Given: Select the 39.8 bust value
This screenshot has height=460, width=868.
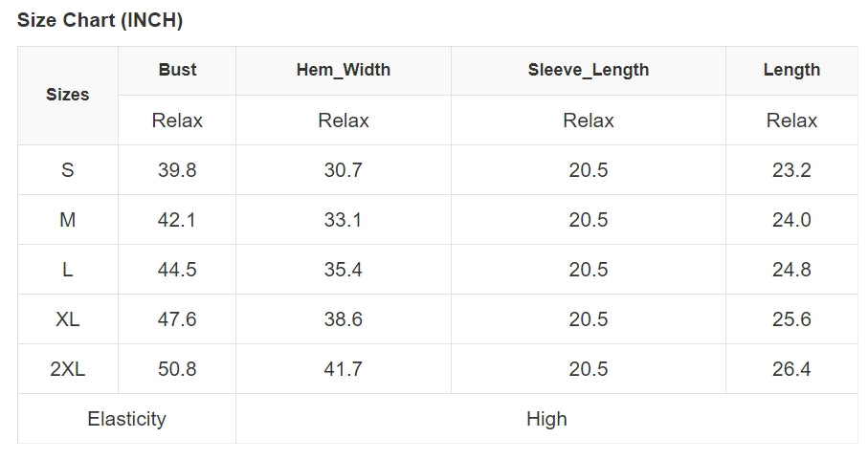Looking at the screenshot, I should click(177, 170).
